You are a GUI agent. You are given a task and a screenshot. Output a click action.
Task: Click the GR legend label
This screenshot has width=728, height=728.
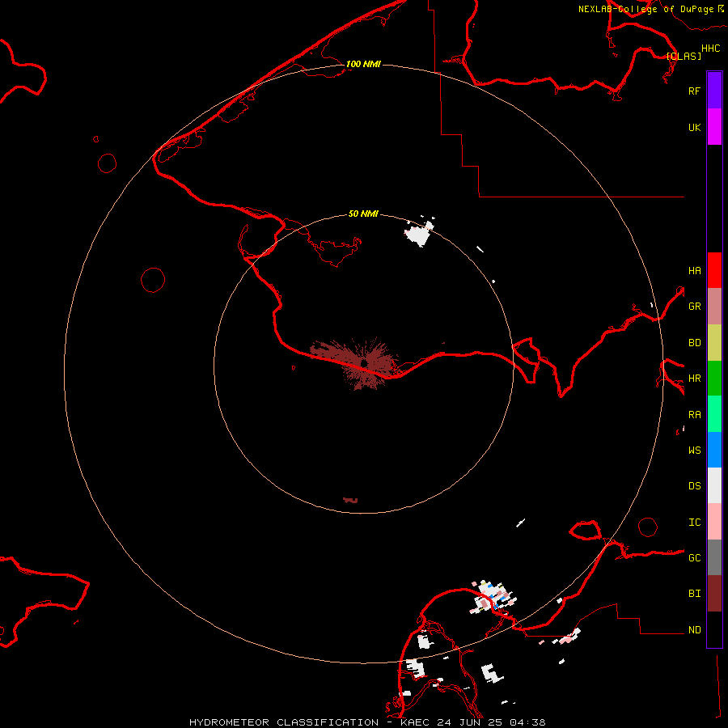(x=694, y=306)
